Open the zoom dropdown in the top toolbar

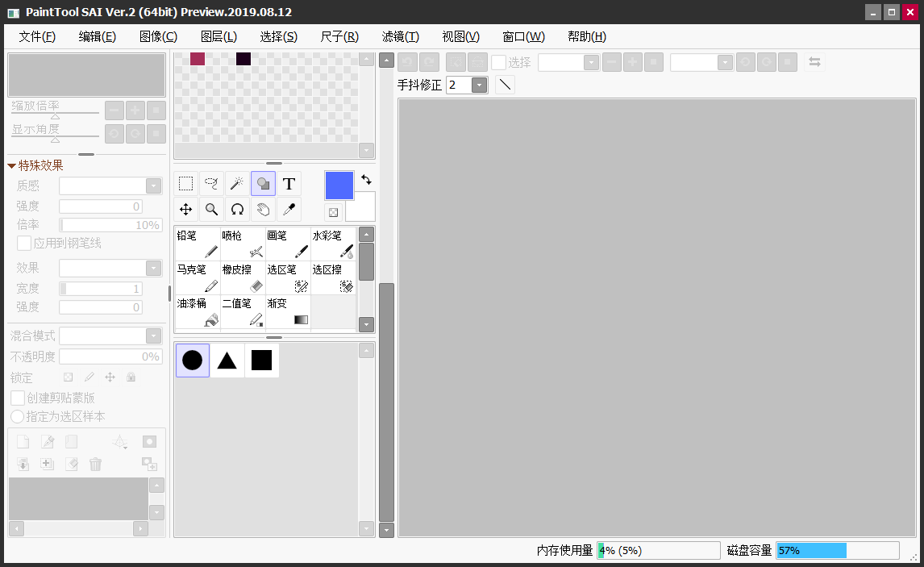pos(591,62)
